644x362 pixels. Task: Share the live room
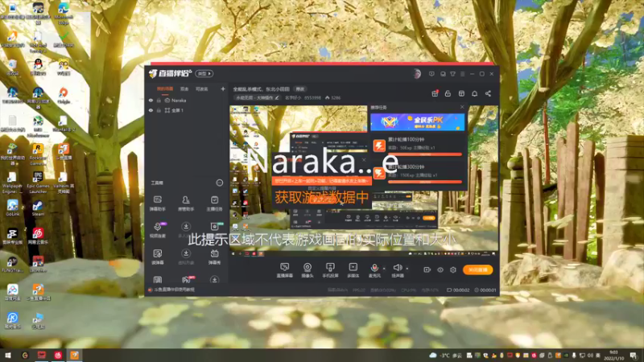[488, 93]
